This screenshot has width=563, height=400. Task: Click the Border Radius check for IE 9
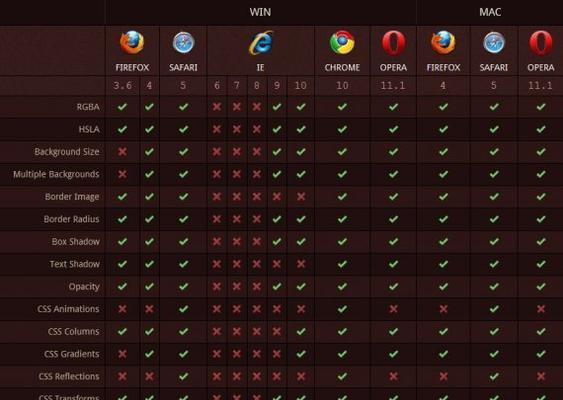tap(276, 219)
